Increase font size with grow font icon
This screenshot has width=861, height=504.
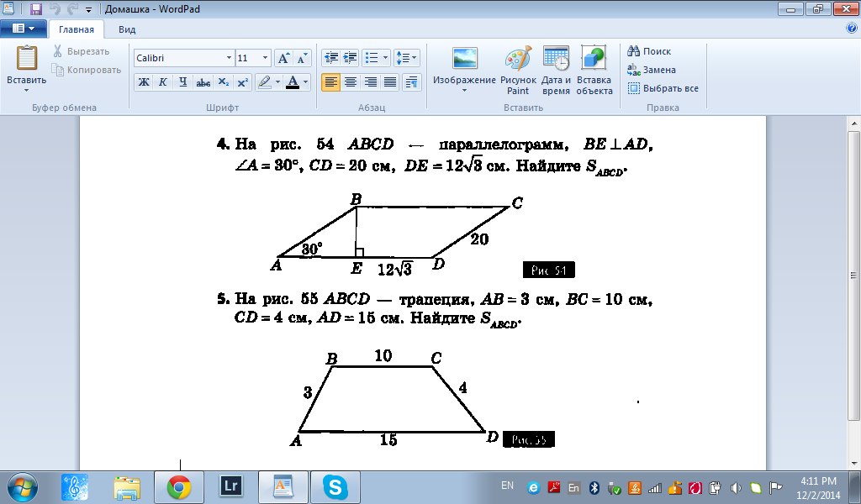point(284,59)
